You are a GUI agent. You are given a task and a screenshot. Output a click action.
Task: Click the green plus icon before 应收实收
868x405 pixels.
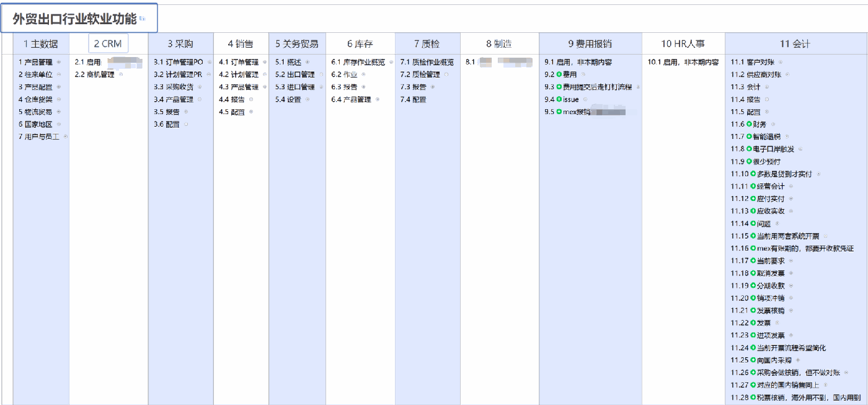tap(752, 210)
